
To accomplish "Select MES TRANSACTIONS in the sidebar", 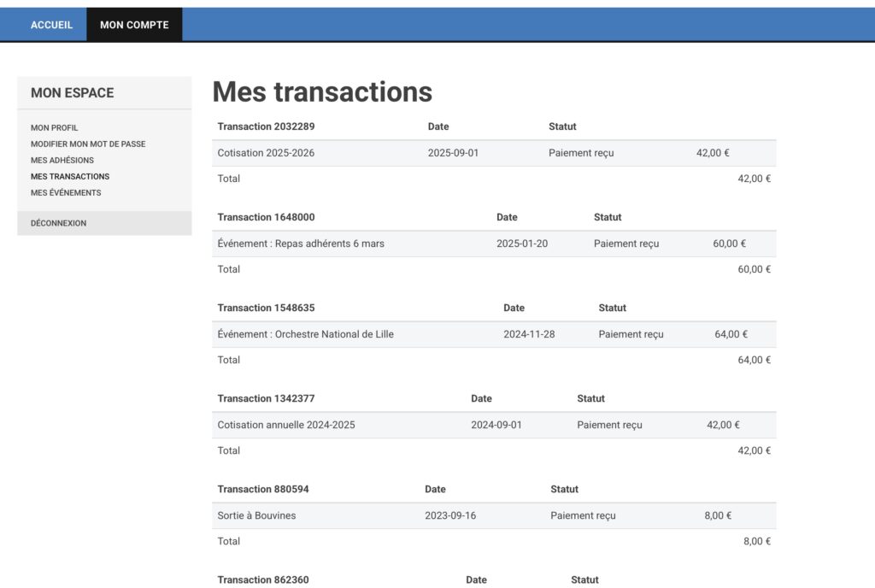I will click(70, 177).
